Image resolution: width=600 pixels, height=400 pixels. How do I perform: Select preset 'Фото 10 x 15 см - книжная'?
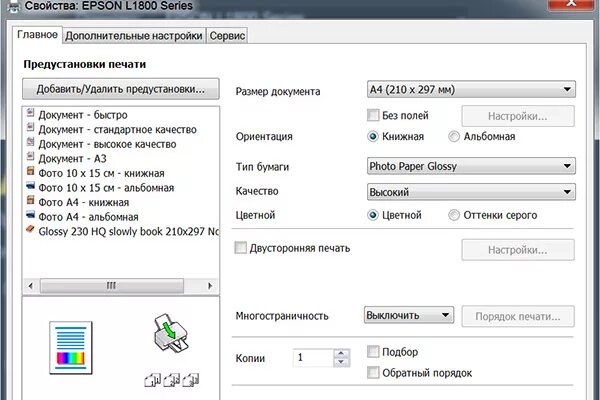101,173
